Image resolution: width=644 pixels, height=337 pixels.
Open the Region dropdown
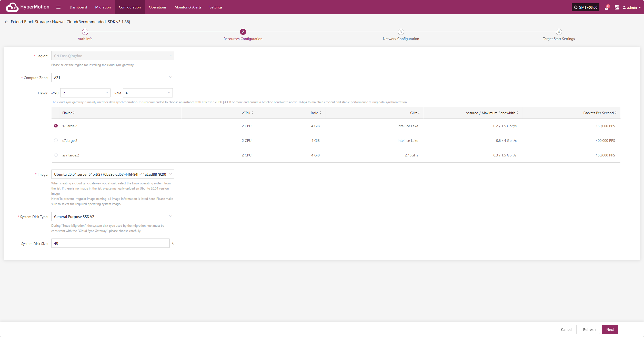(x=113, y=56)
